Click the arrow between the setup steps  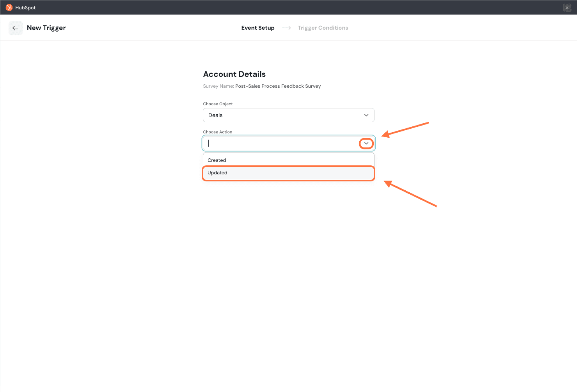[286, 28]
